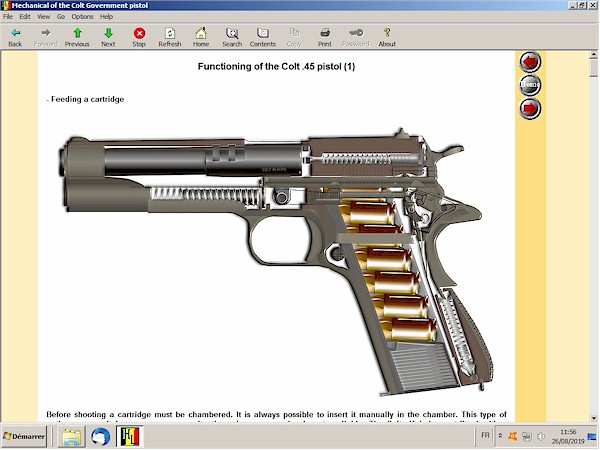Go to Next page with green down arrow
Image resolution: width=600 pixels, height=450 pixels.
(x=108, y=37)
